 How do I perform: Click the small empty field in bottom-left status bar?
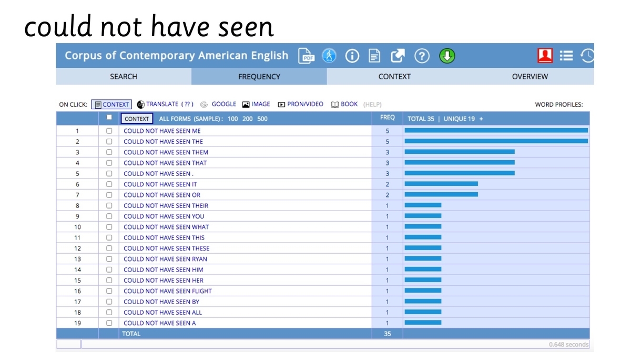point(69,345)
